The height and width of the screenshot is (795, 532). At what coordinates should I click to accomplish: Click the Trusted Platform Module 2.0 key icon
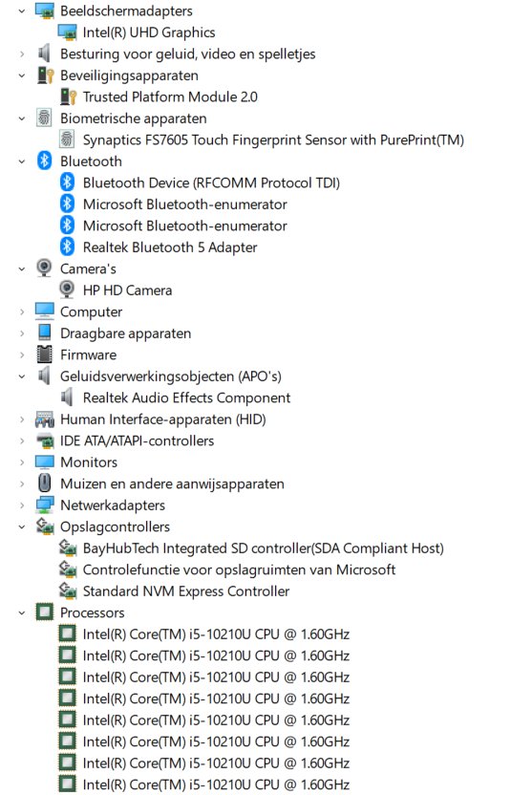click(68, 97)
